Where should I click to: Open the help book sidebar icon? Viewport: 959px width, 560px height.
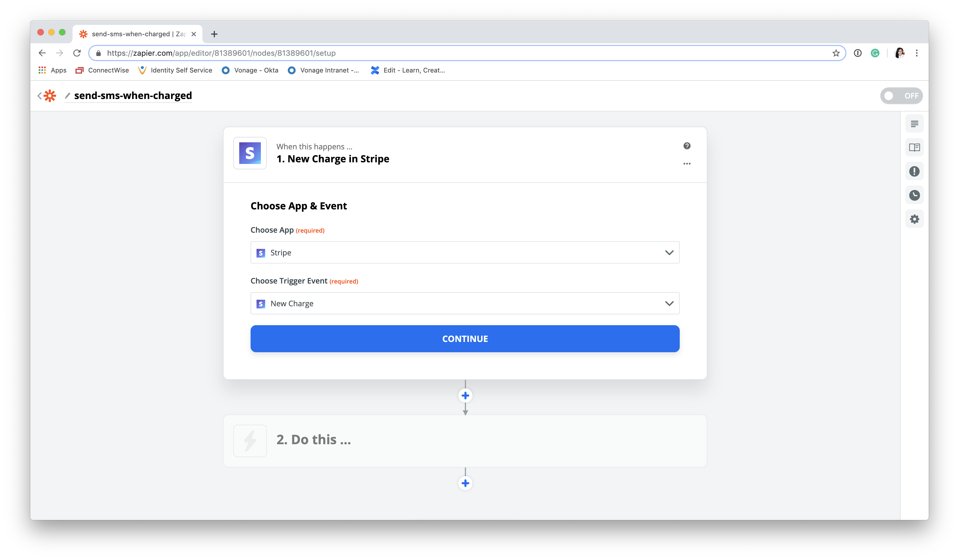pos(914,148)
